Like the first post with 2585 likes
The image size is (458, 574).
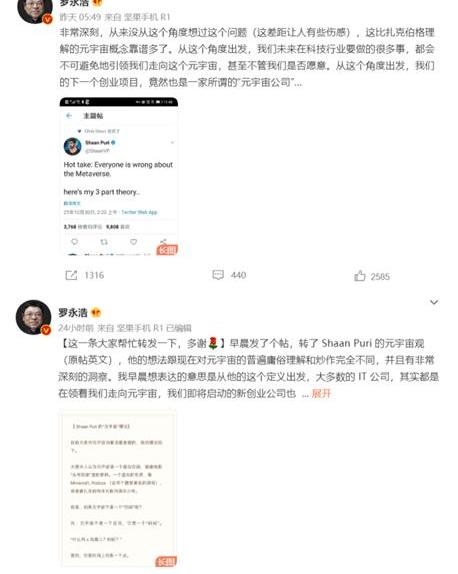pos(360,276)
